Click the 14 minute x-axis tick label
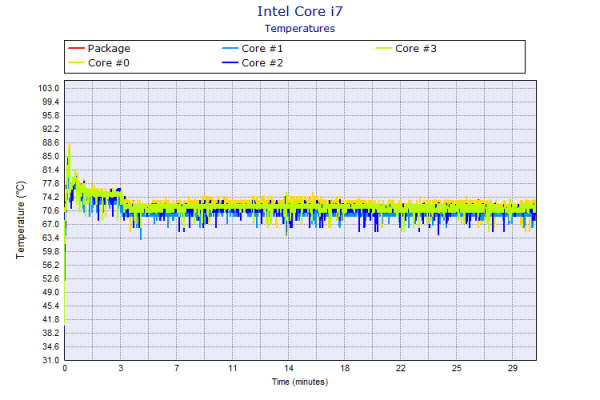Image resolution: width=600 pixels, height=400 pixels. (289, 368)
